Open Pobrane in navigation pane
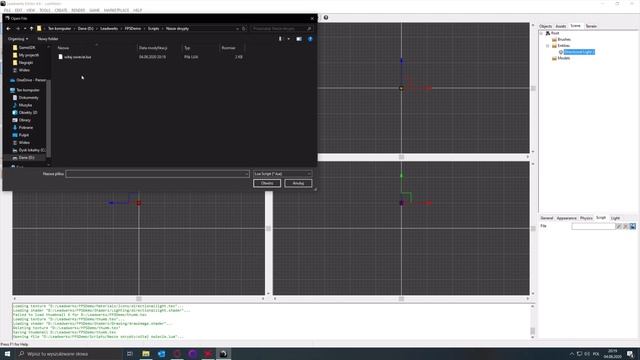Viewport: 640px width, 360px height. [23, 127]
